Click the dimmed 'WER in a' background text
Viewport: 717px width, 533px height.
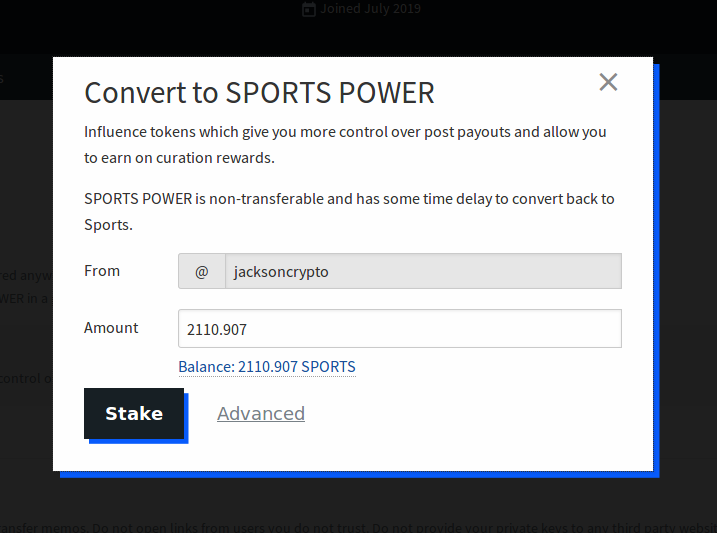24,298
